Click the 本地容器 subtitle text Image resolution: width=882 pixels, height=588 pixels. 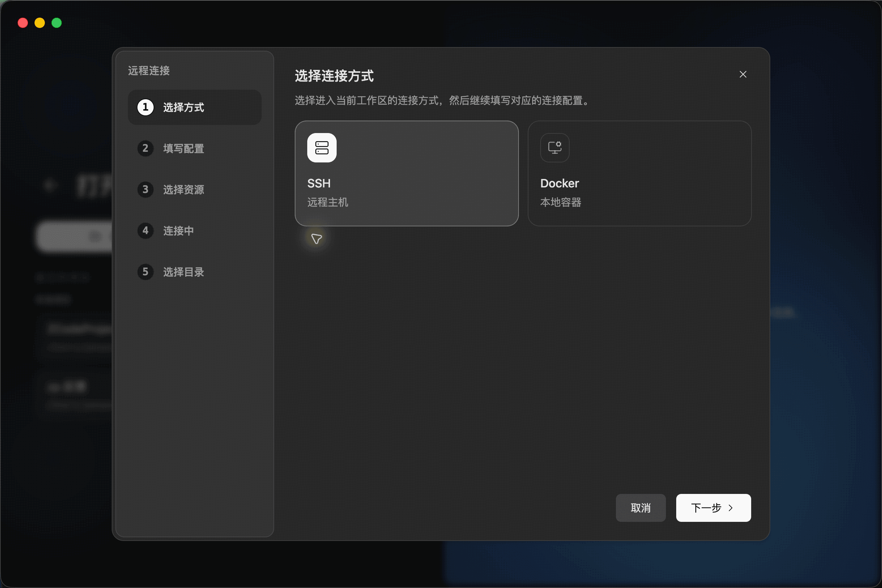click(561, 202)
